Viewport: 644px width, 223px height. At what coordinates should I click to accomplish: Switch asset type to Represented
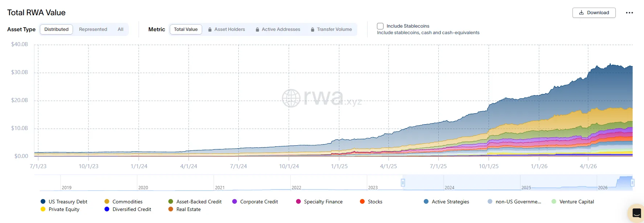(93, 29)
